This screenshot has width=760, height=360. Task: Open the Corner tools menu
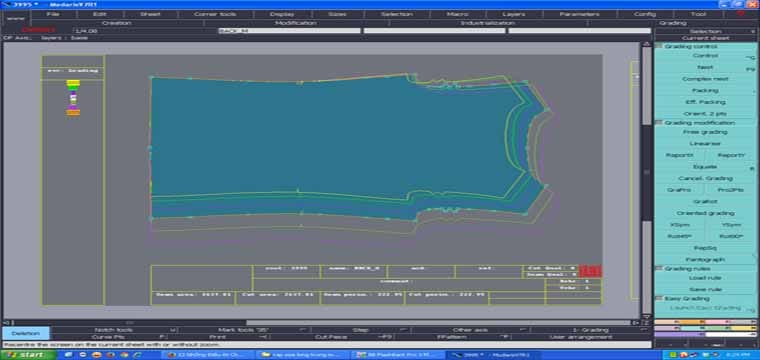coord(215,14)
